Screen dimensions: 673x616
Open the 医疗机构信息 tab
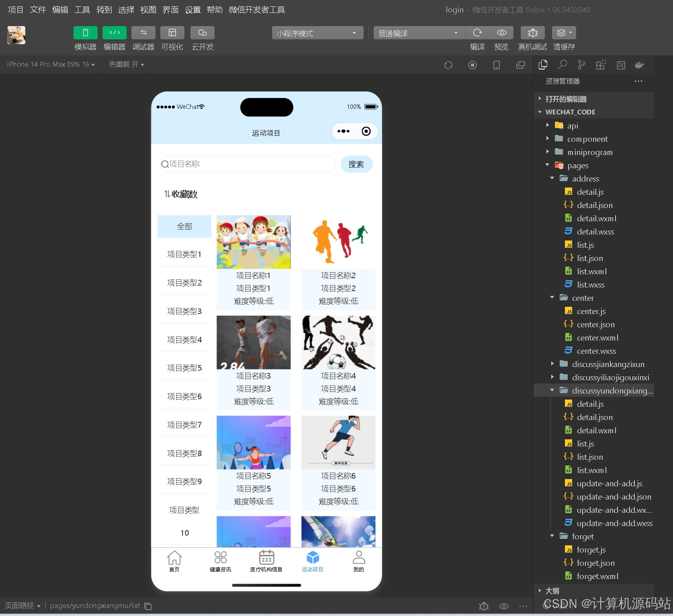point(266,561)
